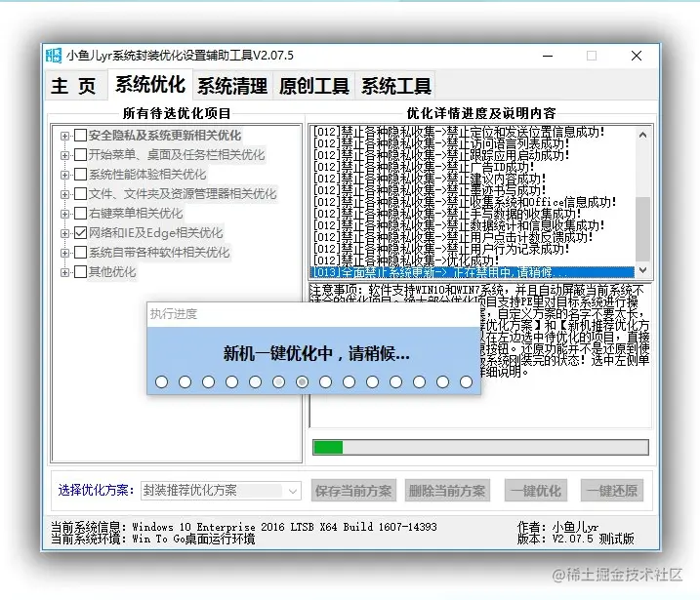Uncheck 网络和IE及Edge相关优化 checkbox
Viewport: 700px width, 600px height.
(x=80, y=233)
